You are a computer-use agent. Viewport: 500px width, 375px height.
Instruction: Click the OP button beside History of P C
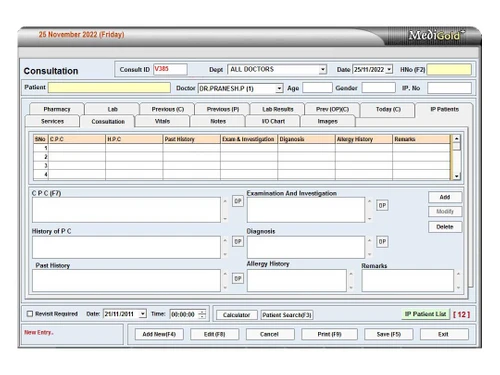point(238,241)
